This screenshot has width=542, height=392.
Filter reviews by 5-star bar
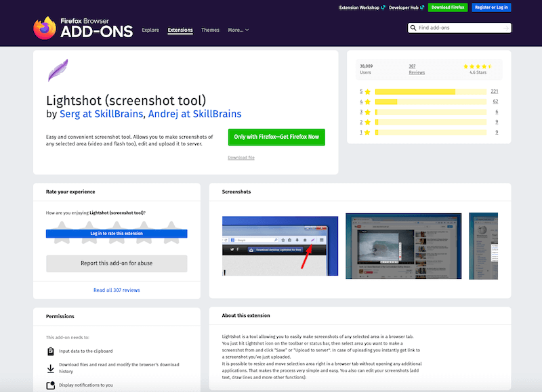431,91
